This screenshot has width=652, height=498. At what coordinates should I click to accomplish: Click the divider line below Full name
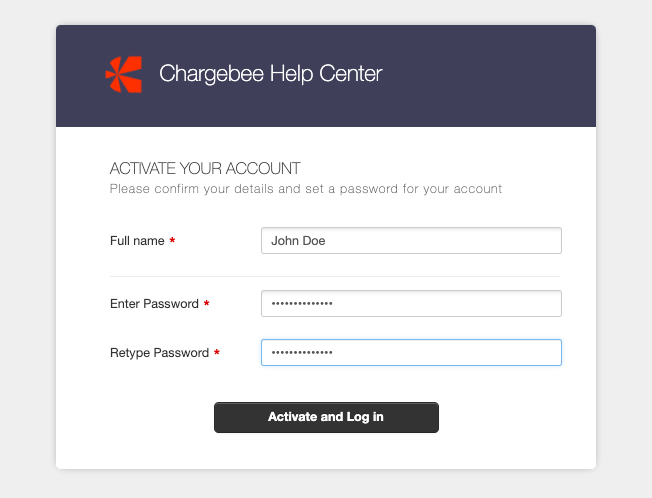(335, 276)
